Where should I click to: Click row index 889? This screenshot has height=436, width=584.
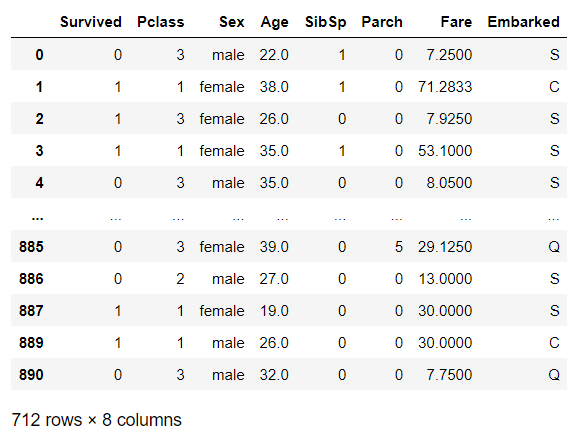click(x=31, y=343)
